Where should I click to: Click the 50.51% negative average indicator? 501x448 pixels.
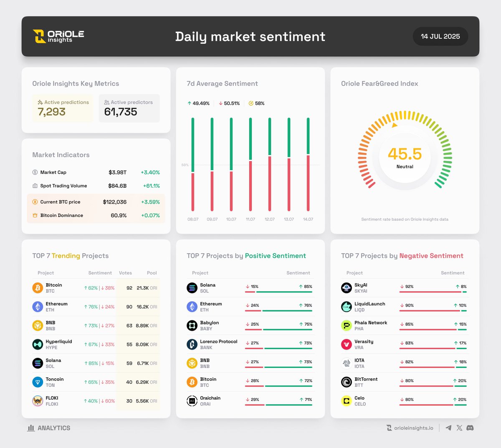tap(229, 103)
